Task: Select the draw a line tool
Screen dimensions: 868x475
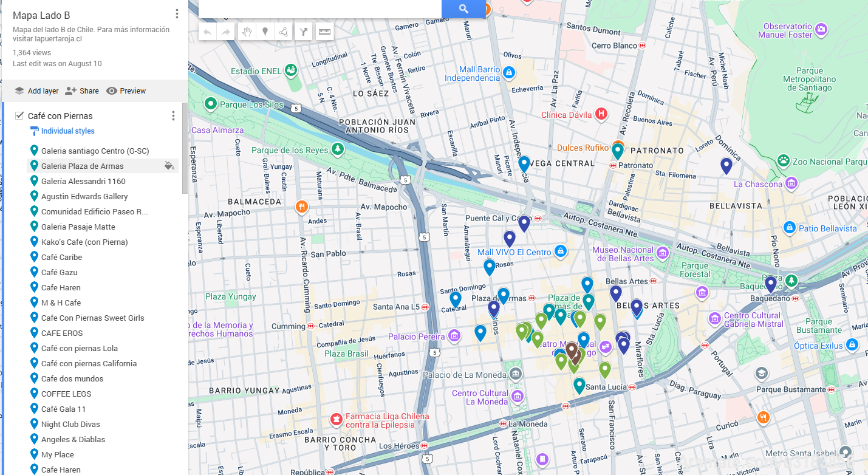Action: tap(284, 32)
